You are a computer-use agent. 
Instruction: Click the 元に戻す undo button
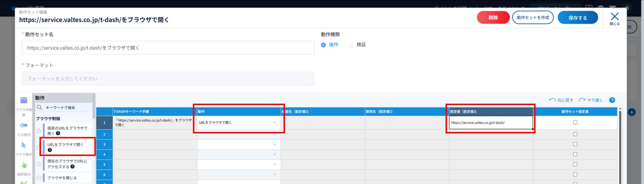click(x=561, y=100)
